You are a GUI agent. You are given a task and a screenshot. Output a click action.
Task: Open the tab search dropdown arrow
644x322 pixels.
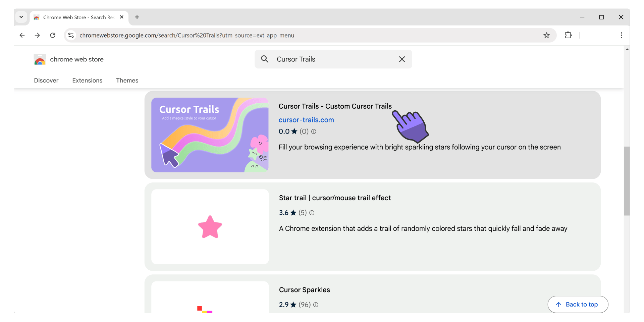click(21, 17)
